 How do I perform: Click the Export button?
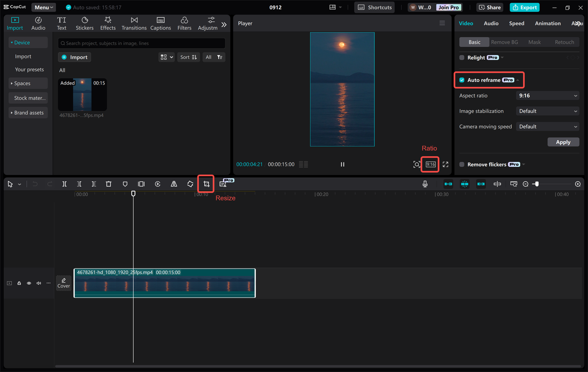pyautogui.click(x=524, y=7)
